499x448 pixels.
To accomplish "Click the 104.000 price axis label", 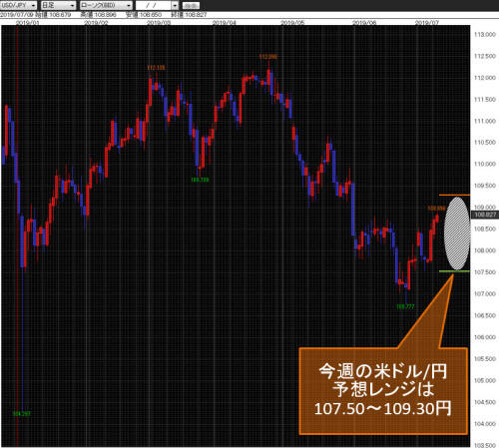I will (x=485, y=424).
